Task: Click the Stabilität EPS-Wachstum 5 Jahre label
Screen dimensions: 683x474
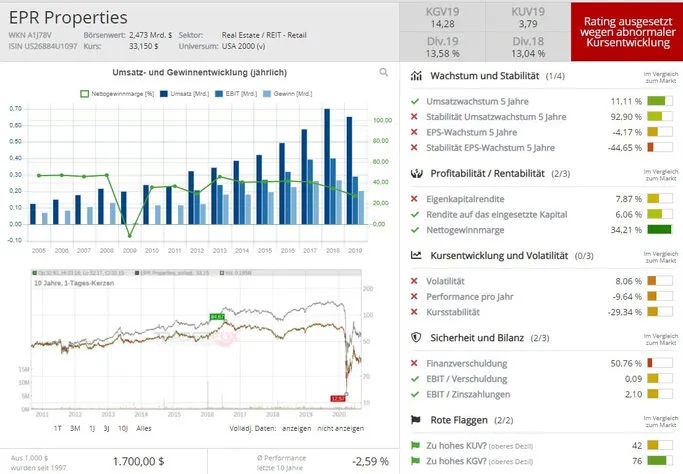Action: point(490,148)
